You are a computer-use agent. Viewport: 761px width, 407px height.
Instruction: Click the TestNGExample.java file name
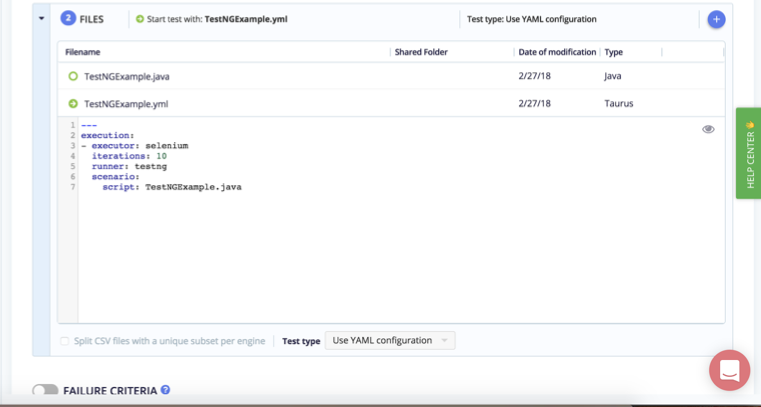[x=127, y=76]
